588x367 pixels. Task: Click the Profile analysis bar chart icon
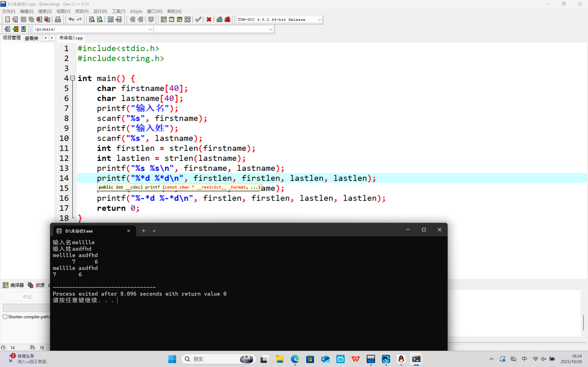coord(219,20)
